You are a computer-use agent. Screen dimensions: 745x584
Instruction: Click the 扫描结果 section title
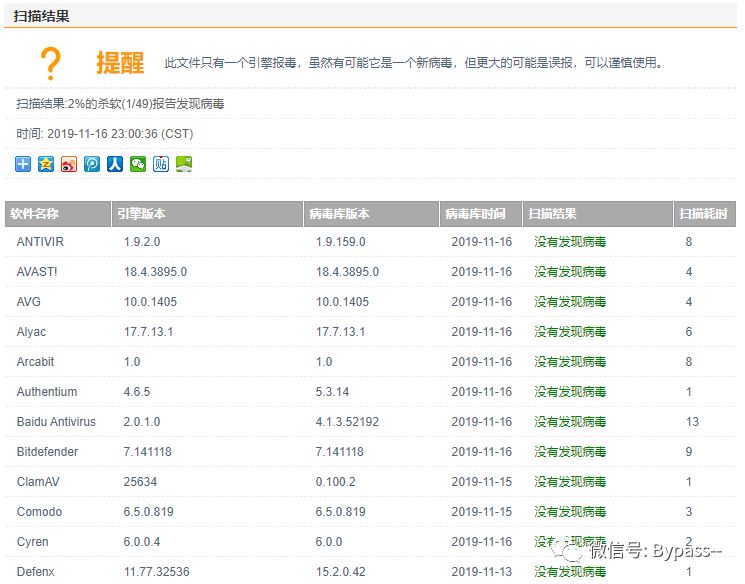click(41, 16)
